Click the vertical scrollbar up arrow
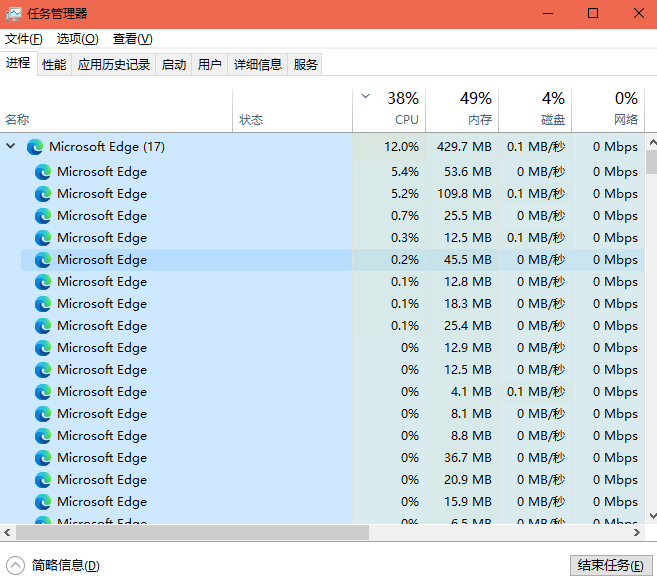Screen dimensions: 657x582 click(652, 142)
